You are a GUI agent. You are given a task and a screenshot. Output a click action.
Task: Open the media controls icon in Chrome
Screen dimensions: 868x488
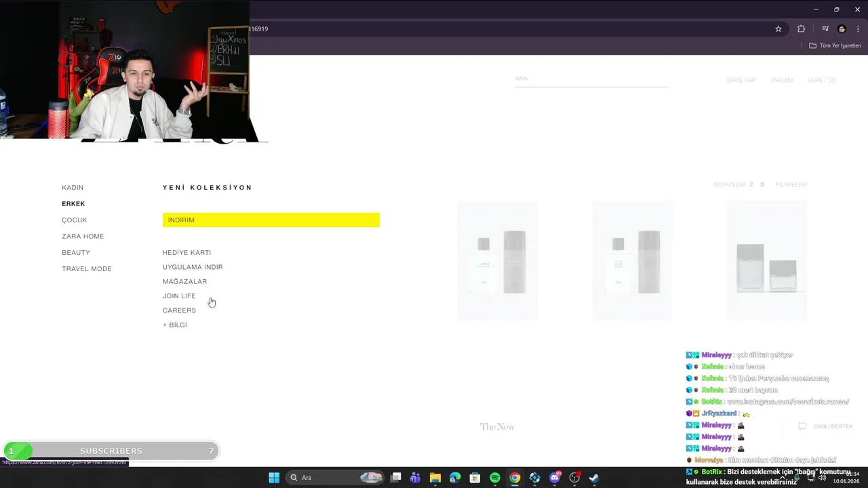click(825, 29)
